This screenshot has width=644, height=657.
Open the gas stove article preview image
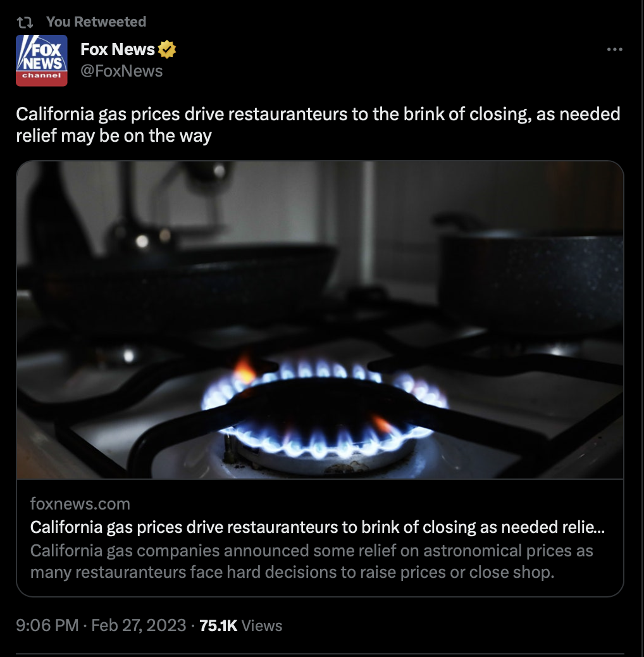(320, 320)
